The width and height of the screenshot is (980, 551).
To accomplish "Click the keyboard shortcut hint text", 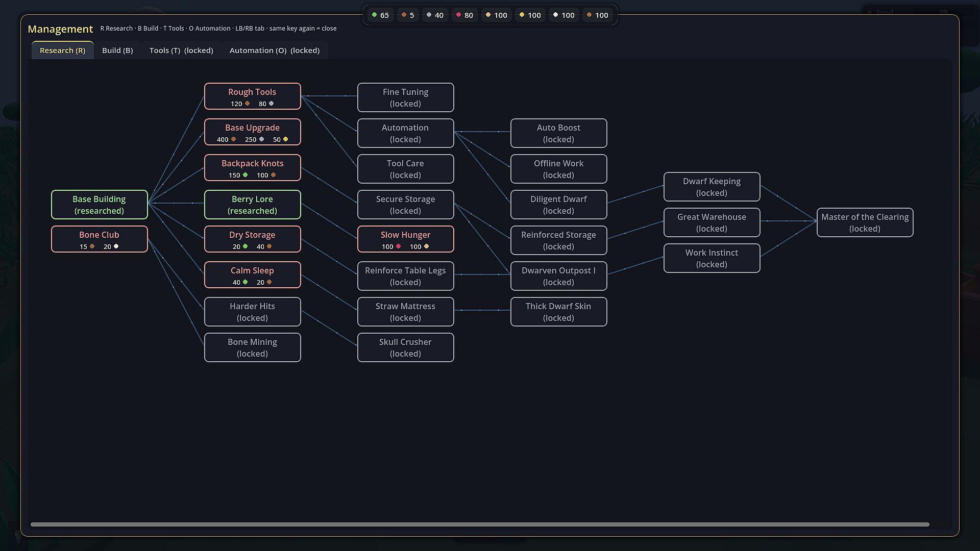I will click(218, 29).
